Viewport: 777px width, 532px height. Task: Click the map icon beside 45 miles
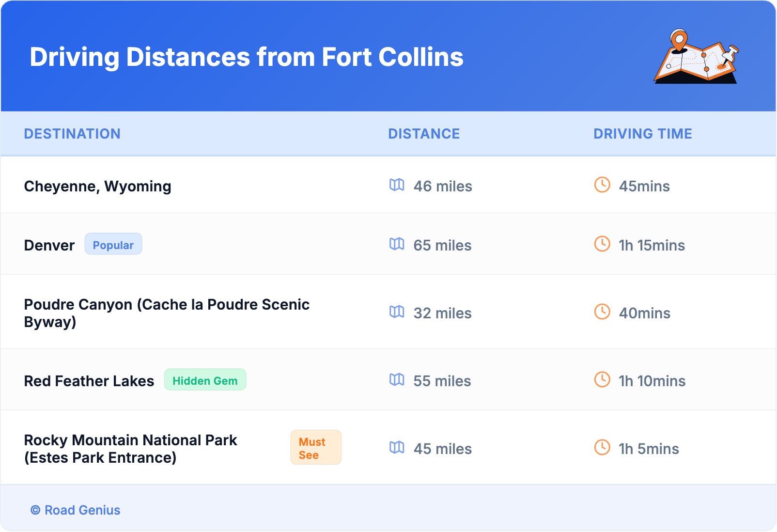397,448
